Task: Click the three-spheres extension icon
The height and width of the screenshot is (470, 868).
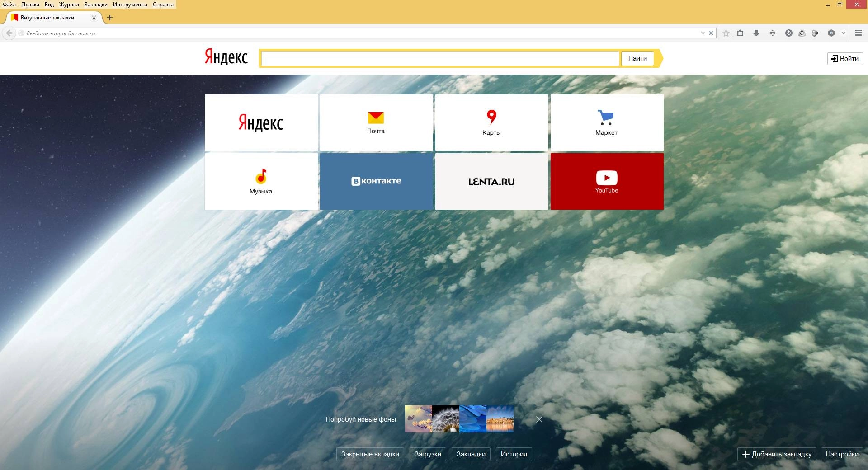Action: coord(815,33)
